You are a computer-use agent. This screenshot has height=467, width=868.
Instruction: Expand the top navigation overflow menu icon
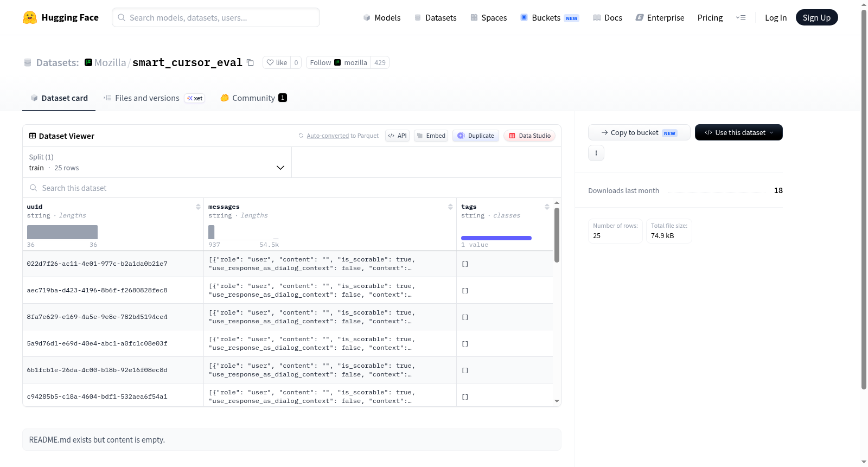[741, 17]
